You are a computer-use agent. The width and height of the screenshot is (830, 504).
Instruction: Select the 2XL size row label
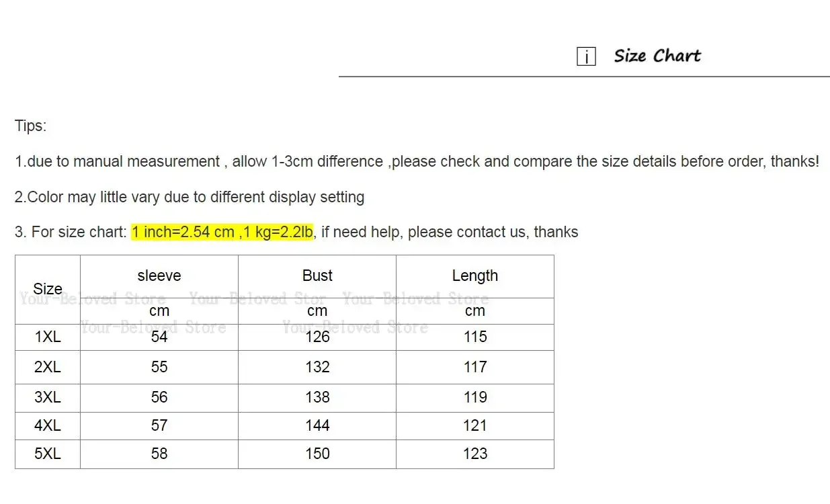[48, 367]
